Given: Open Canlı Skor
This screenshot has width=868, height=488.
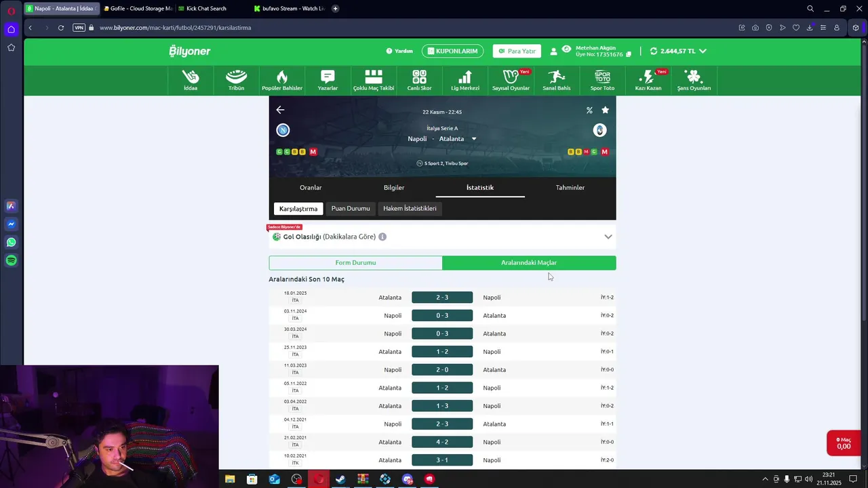Looking at the screenshot, I should (x=419, y=80).
